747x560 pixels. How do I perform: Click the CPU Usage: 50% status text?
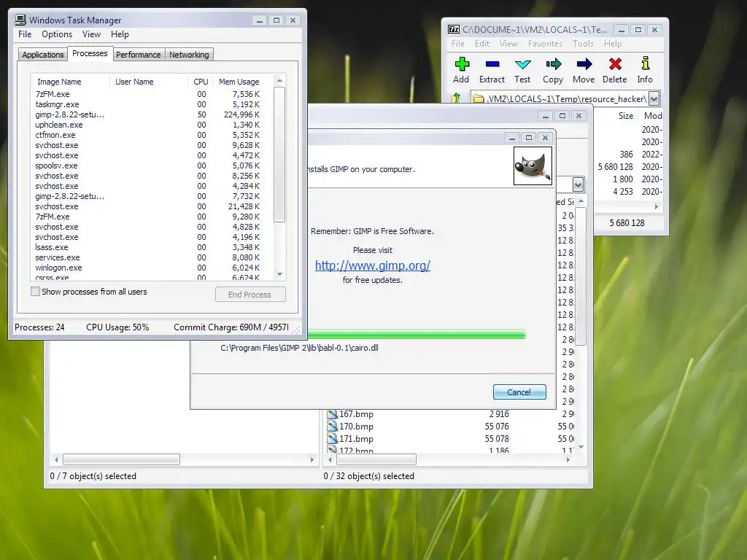[117, 327]
